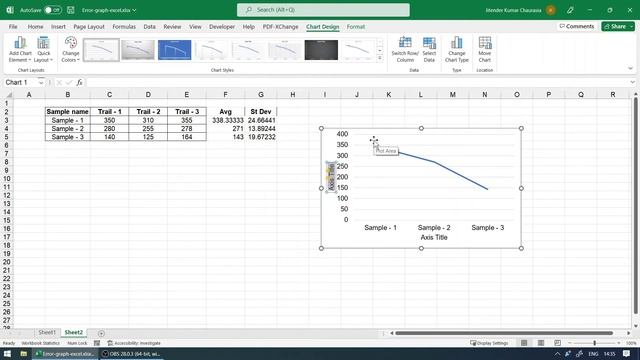Click Change Chart Type

tap(457, 49)
